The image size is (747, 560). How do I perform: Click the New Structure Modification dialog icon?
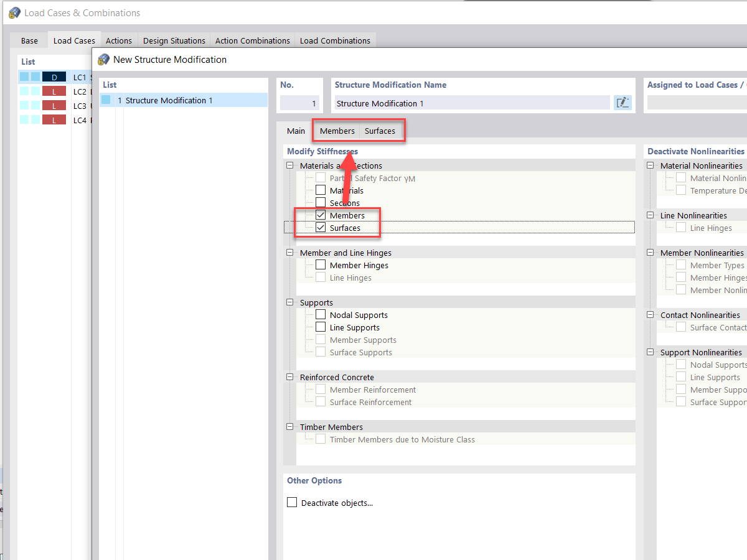point(103,60)
